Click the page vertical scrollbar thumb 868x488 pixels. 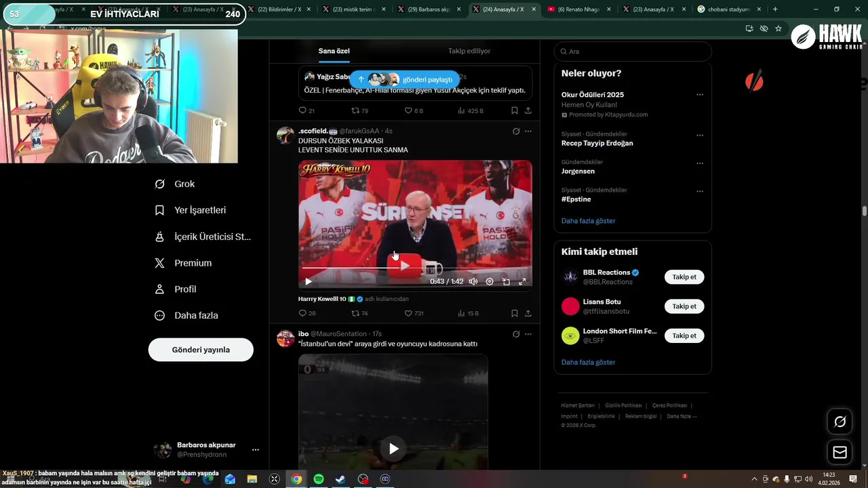[864, 211]
